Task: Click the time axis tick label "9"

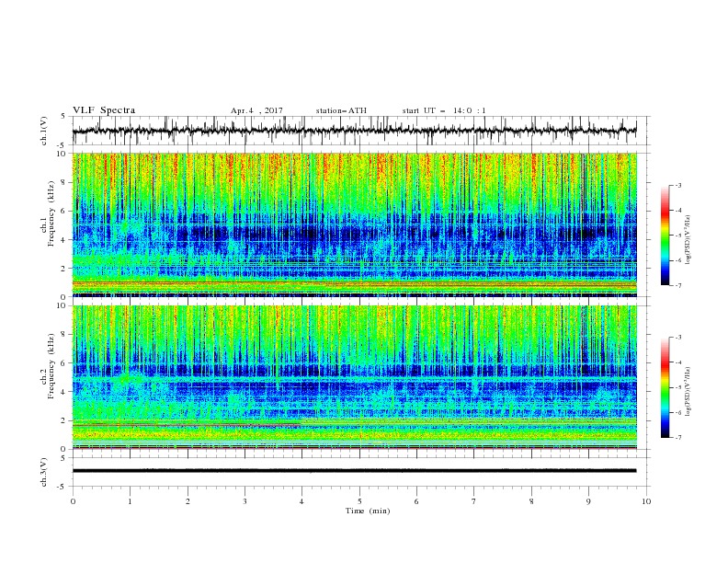Action: pos(588,501)
